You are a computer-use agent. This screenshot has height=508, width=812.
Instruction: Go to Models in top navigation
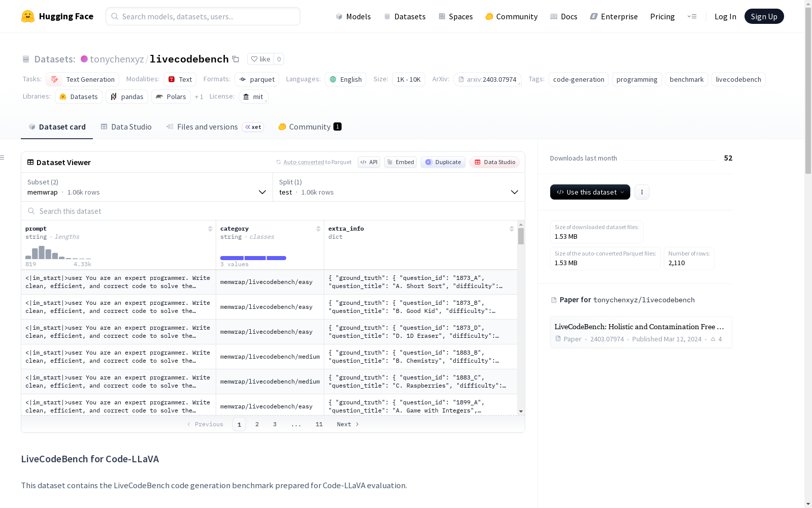(x=353, y=16)
